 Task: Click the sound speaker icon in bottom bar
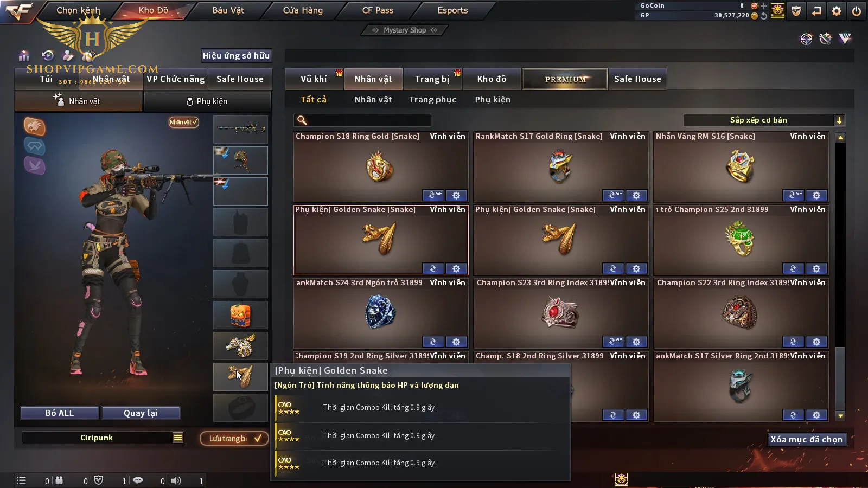(x=176, y=480)
